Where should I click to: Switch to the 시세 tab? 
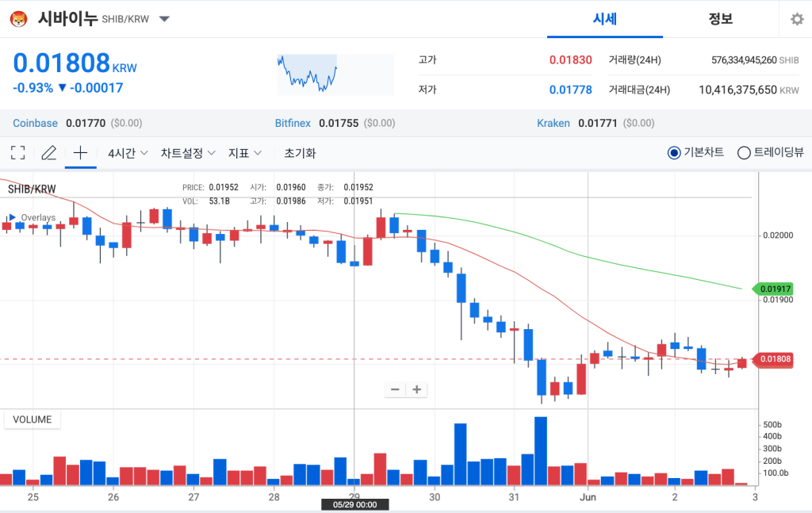point(605,19)
